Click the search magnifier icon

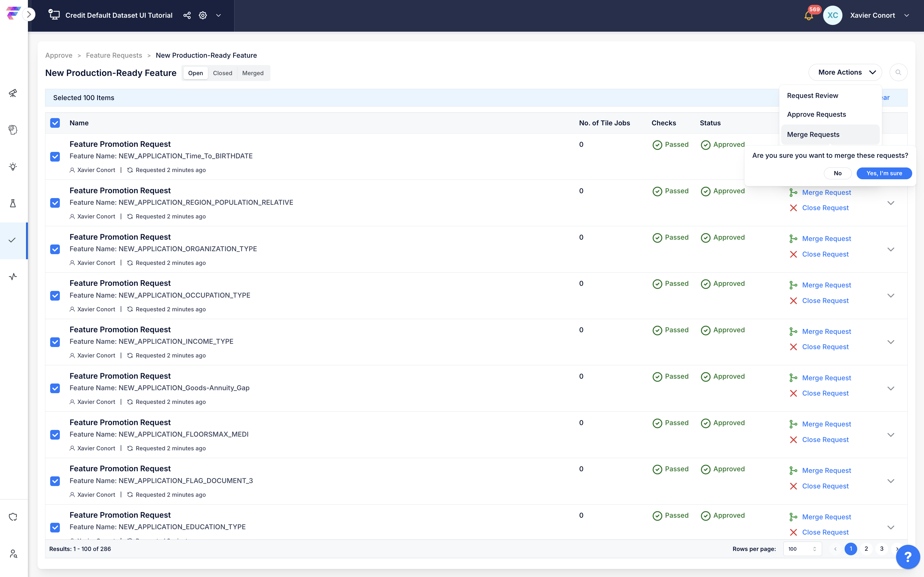tap(898, 72)
